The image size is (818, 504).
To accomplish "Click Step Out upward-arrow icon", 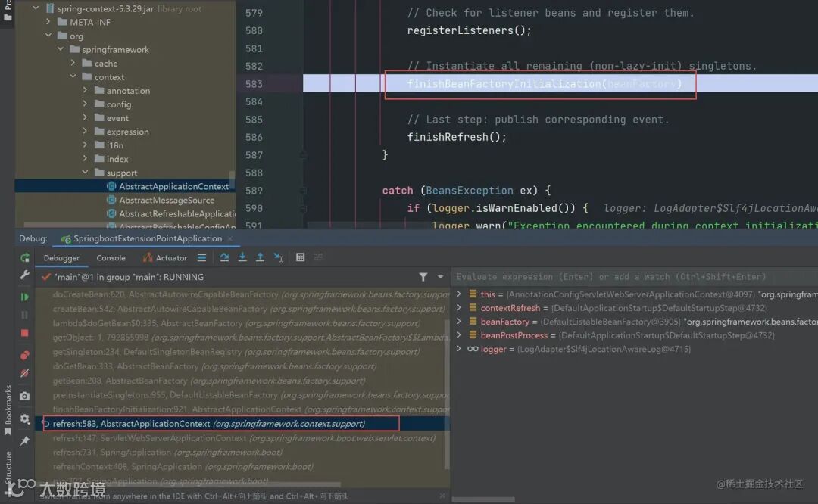I will point(260,257).
